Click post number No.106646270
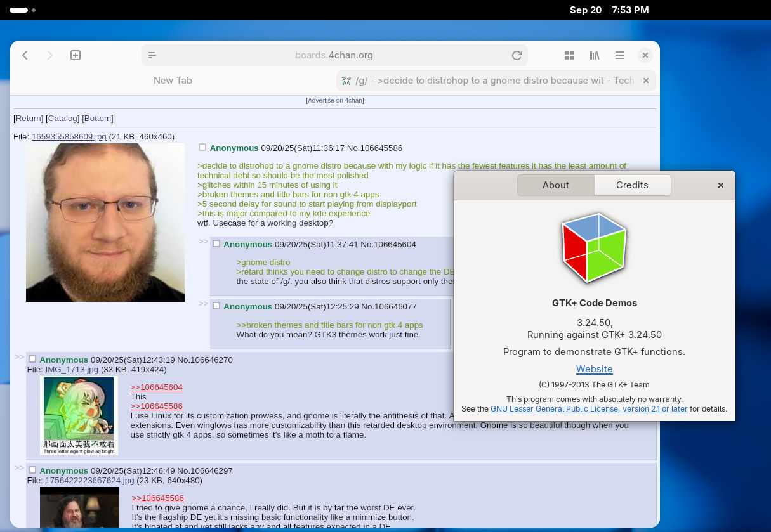Image resolution: width=771 pixels, height=532 pixels. pyautogui.click(x=205, y=360)
